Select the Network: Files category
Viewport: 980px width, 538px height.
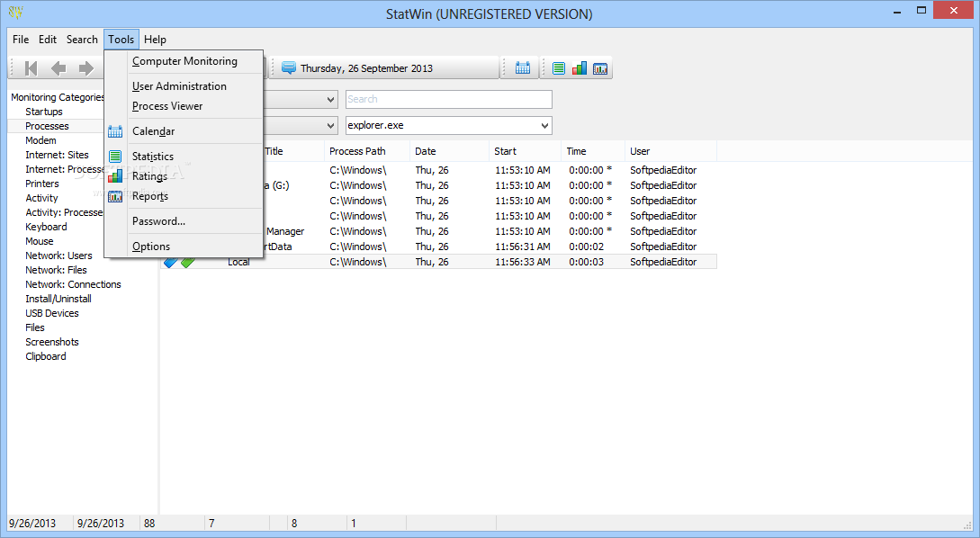[x=57, y=270]
